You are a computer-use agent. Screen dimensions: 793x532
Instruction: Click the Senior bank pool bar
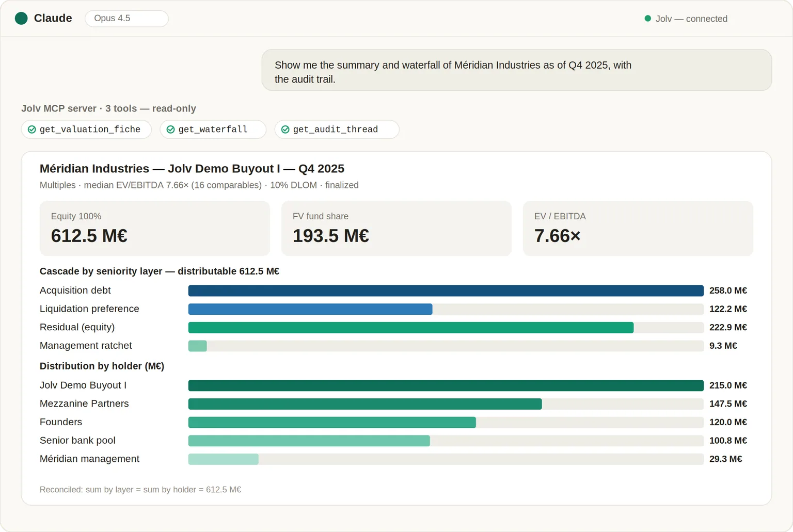pyautogui.click(x=309, y=441)
